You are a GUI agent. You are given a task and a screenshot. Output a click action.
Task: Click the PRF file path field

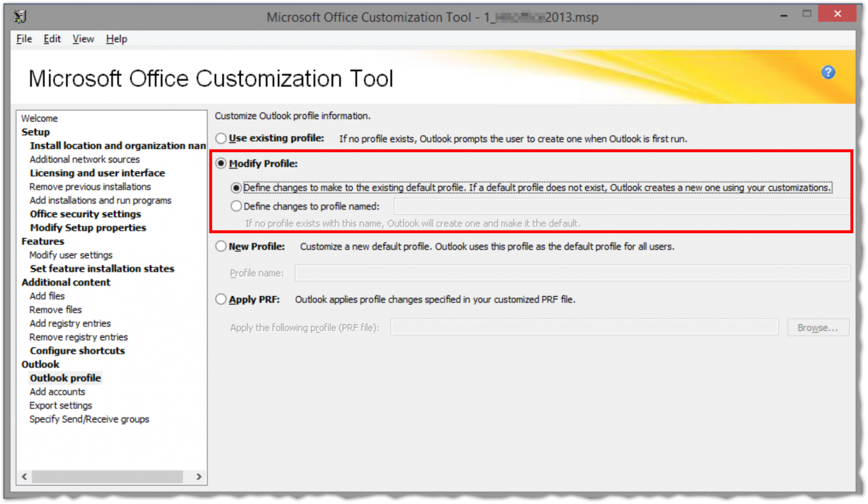click(584, 327)
